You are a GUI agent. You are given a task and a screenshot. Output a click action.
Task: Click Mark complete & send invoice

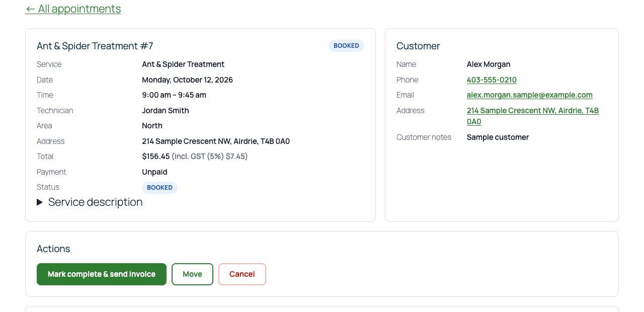tap(102, 274)
